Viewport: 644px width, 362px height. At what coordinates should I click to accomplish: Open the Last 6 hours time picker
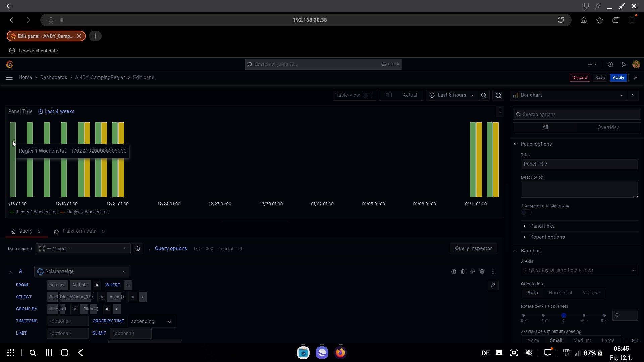click(x=451, y=95)
